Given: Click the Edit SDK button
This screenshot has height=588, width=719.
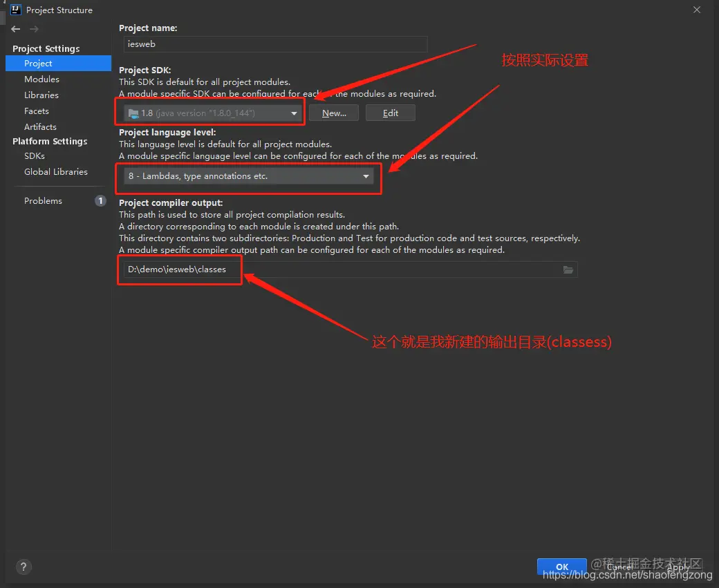Looking at the screenshot, I should 391,113.
